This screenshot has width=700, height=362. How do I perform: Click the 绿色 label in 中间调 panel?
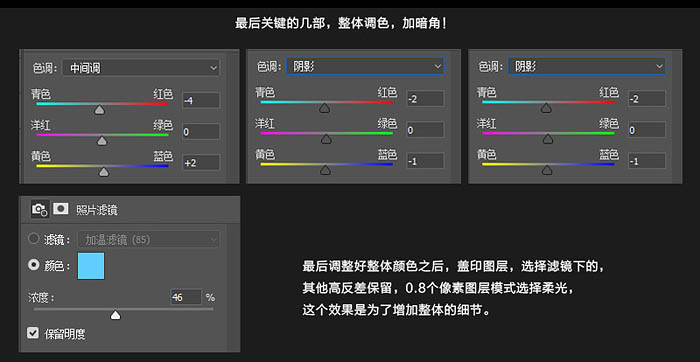click(x=163, y=125)
